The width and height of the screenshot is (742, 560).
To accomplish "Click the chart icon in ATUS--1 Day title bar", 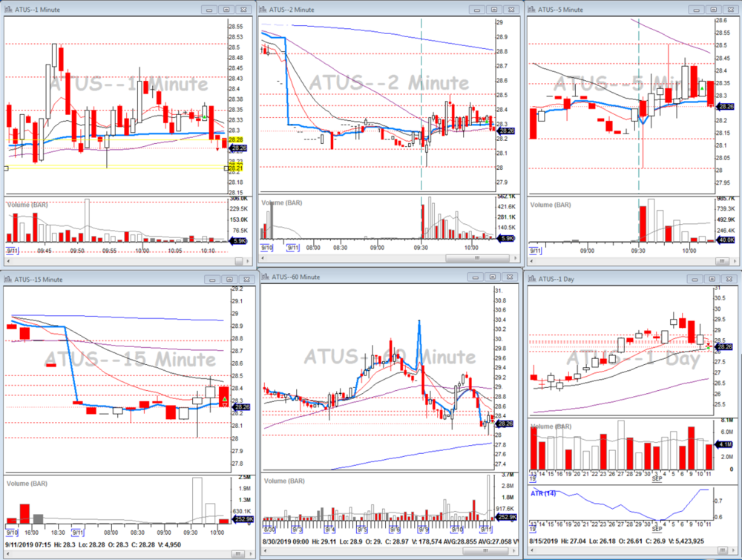I will [531, 278].
